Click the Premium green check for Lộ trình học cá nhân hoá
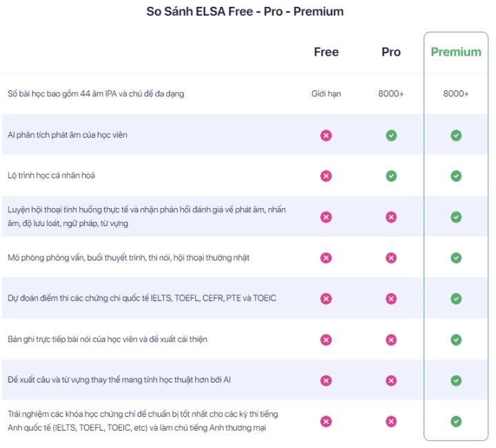 [x=456, y=176]
